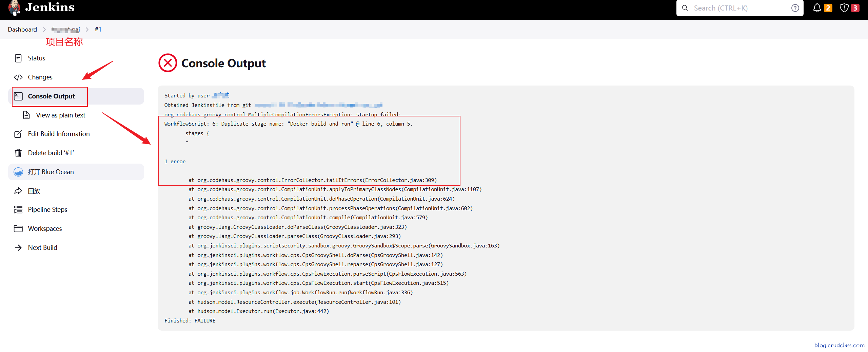Click the CpsGroovyShell.doParse stack line
This screenshot has width=868, height=352.
[x=316, y=255]
